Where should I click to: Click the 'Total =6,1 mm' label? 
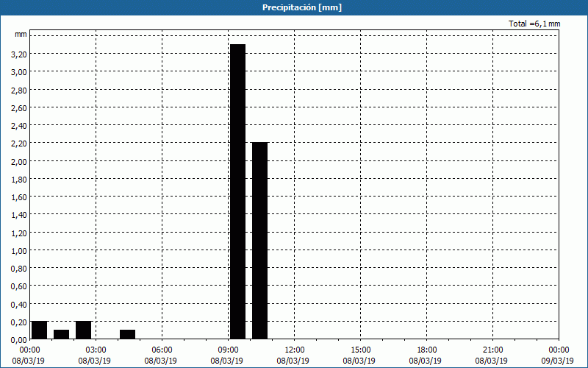(534, 24)
